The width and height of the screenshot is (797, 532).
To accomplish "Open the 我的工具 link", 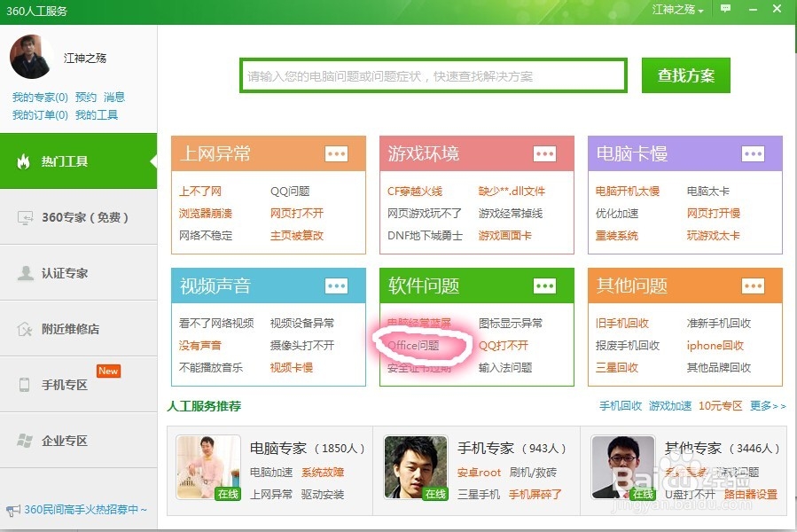I will click(x=97, y=115).
